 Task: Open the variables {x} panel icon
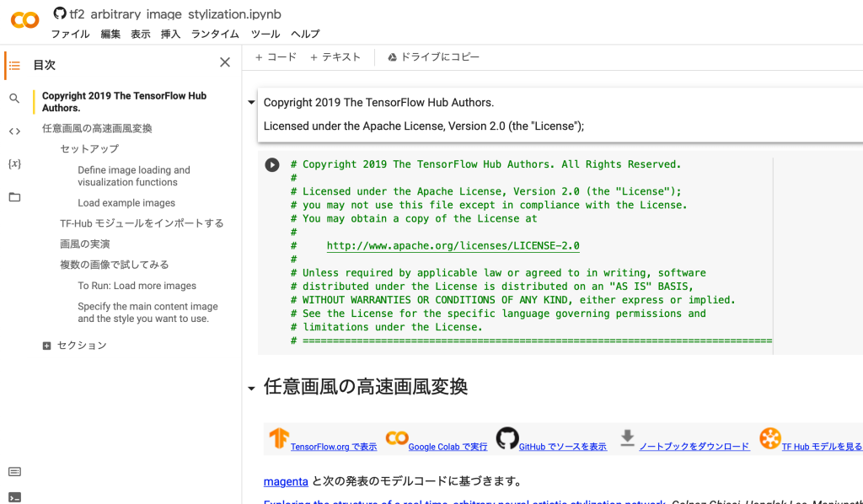pyautogui.click(x=14, y=164)
